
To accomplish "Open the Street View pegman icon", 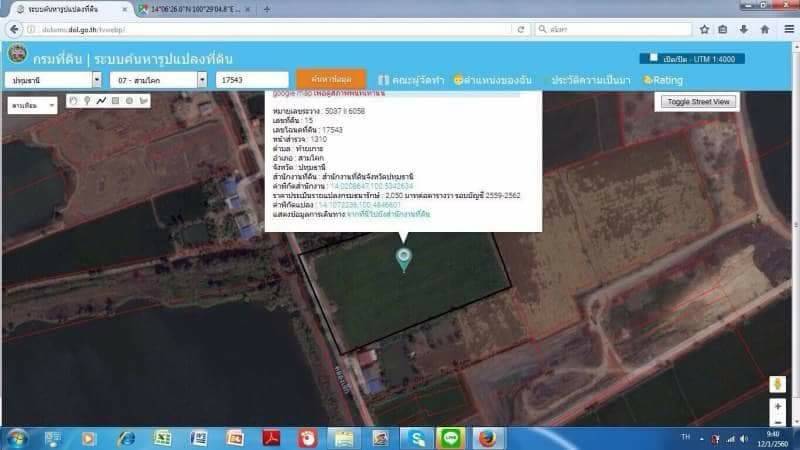I will [x=778, y=385].
